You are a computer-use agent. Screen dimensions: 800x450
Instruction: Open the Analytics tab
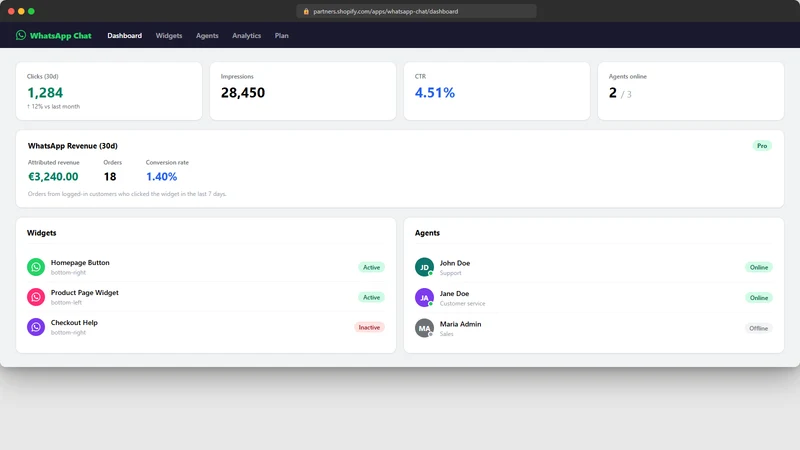(x=246, y=36)
